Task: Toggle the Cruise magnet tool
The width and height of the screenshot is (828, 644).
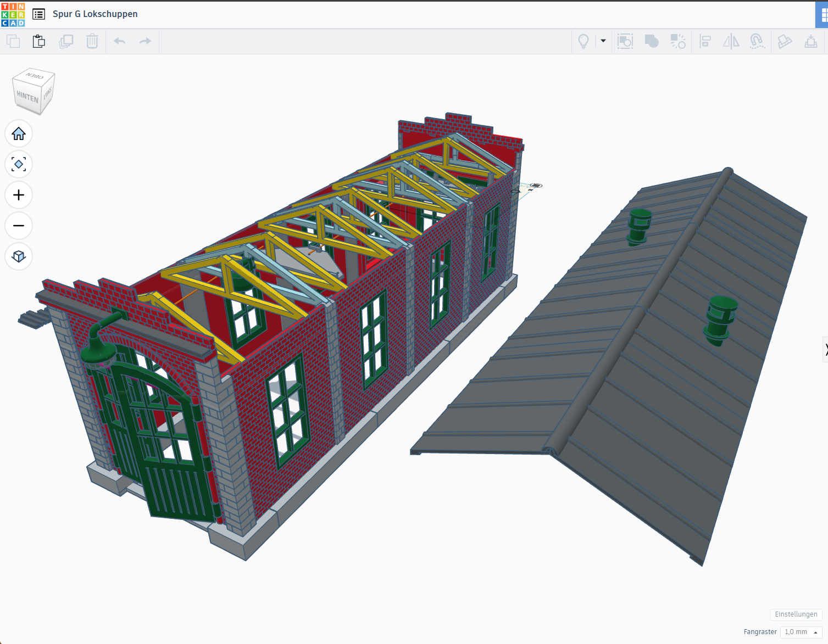Action: click(757, 41)
